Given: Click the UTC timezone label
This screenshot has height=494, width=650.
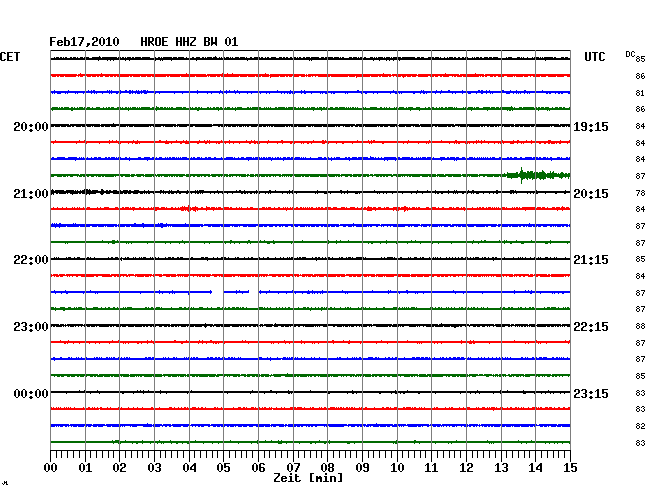Looking at the screenshot, I should click(x=594, y=57).
